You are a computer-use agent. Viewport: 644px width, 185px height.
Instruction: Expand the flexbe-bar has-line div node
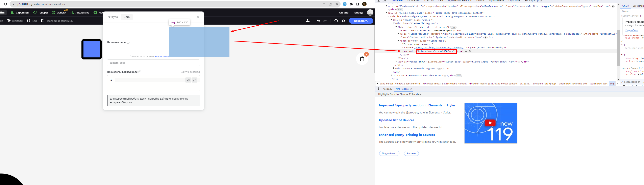[392, 76]
